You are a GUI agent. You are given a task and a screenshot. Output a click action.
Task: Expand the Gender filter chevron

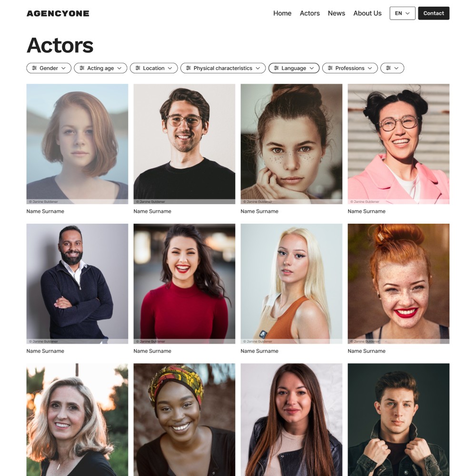(63, 68)
